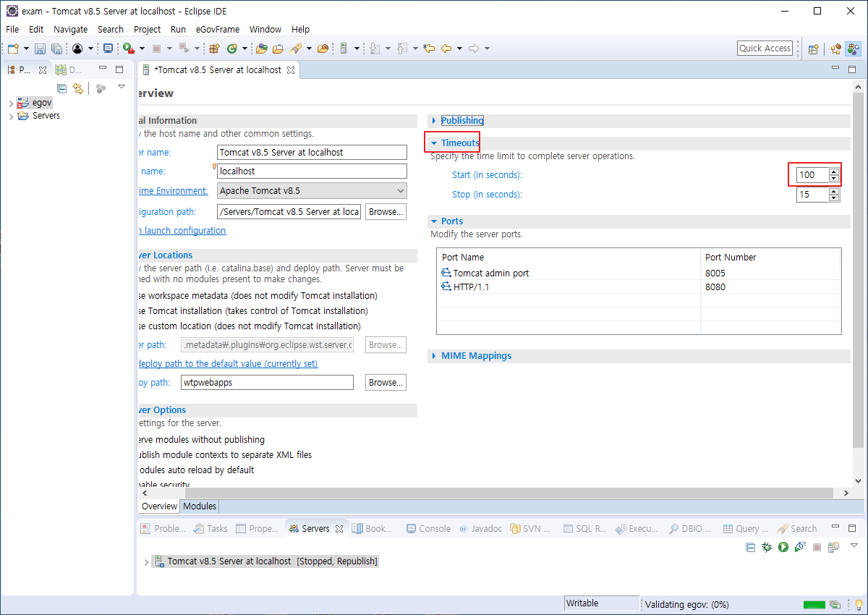Click the HTTP/1.1 port number 8080
Viewport: 868px width, 615px height.
(x=715, y=287)
